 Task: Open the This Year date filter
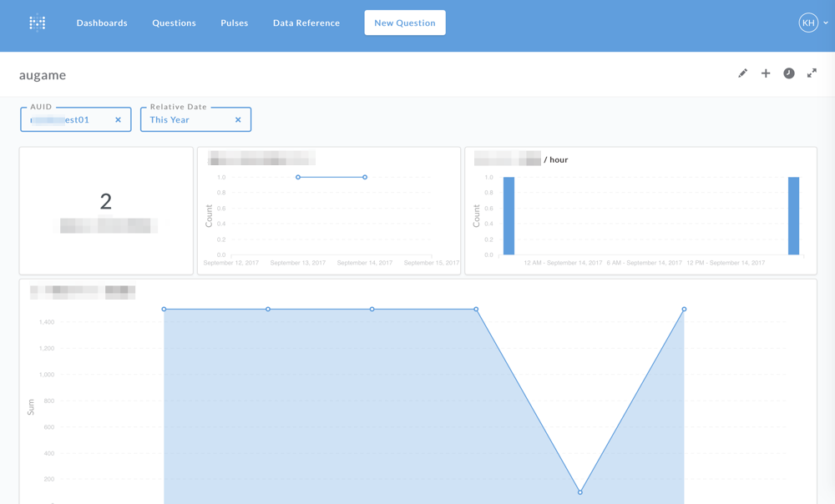click(195, 119)
